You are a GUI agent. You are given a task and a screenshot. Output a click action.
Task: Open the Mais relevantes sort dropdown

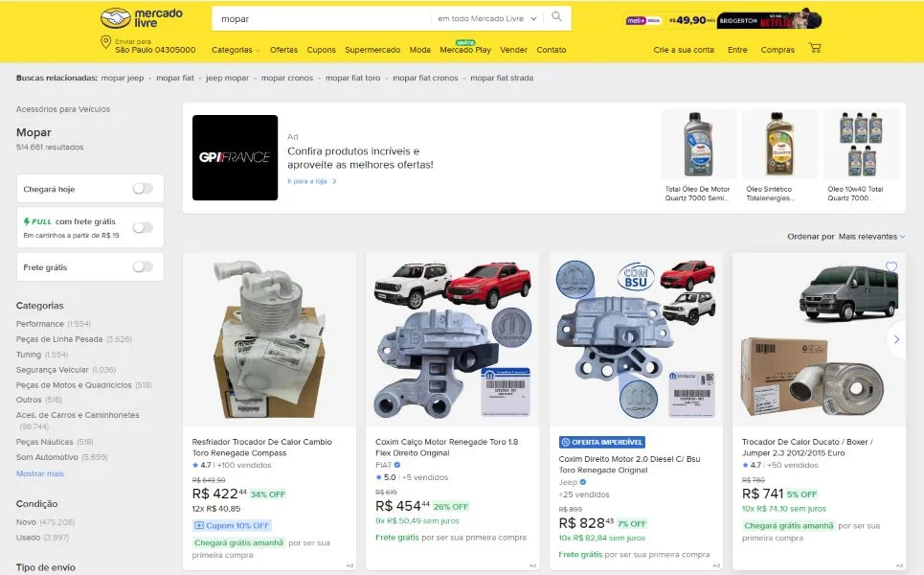(871, 236)
